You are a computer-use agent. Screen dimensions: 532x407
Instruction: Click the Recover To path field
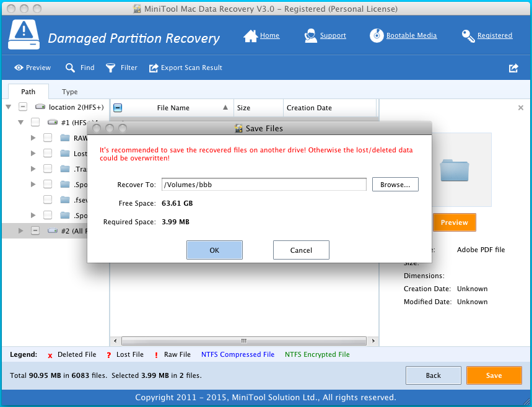[264, 185]
